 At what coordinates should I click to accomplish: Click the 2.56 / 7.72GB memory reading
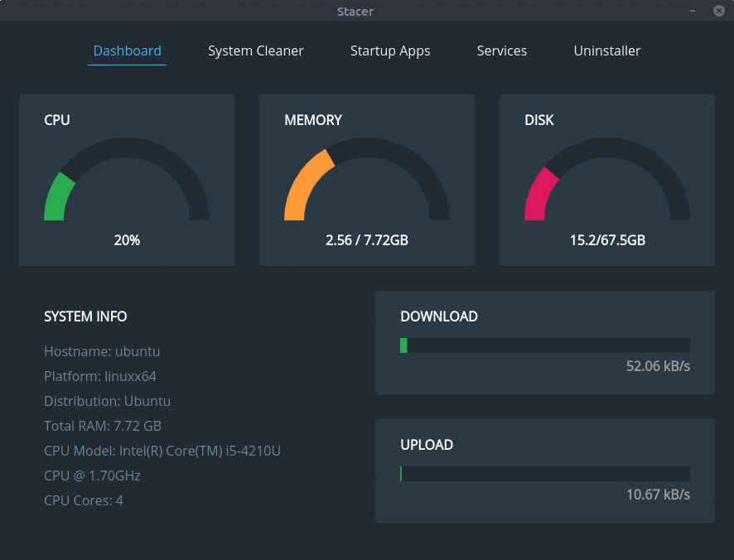click(367, 240)
